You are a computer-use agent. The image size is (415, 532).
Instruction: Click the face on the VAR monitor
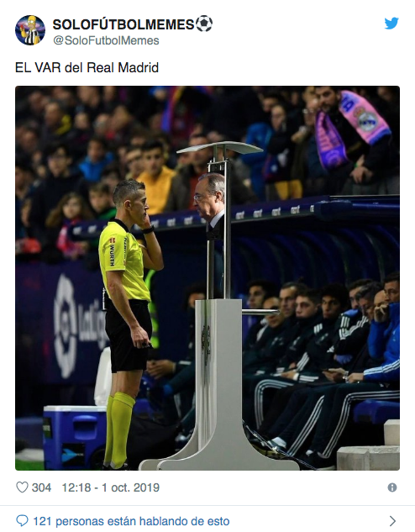coord(209,196)
